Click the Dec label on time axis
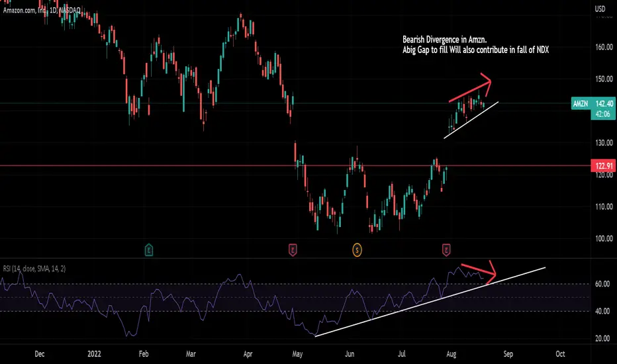This screenshot has height=364, width=617. [x=39, y=354]
